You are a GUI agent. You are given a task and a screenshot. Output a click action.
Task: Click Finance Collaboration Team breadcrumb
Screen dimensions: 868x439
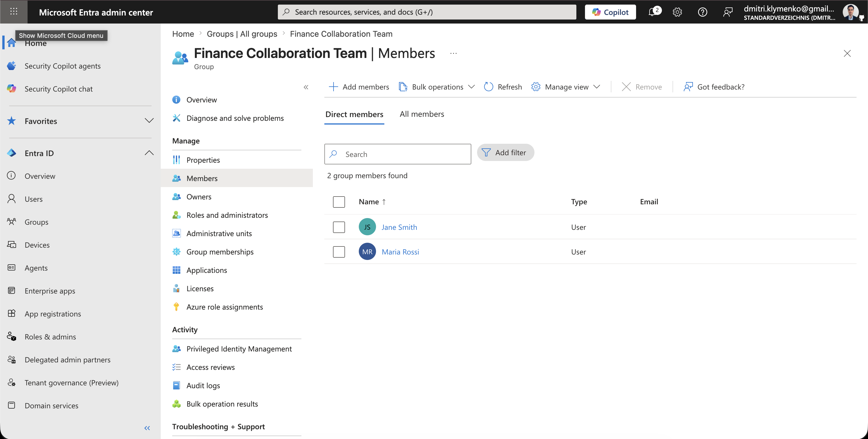coord(341,34)
